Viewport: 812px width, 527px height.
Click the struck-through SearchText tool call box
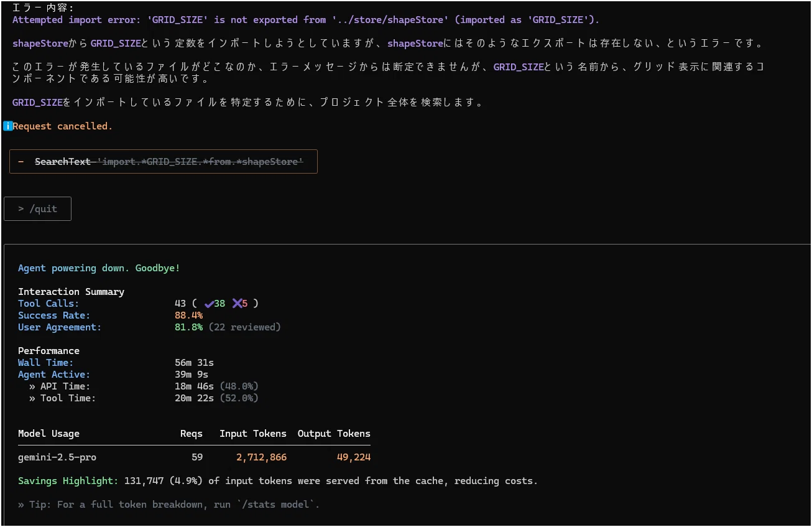point(164,162)
